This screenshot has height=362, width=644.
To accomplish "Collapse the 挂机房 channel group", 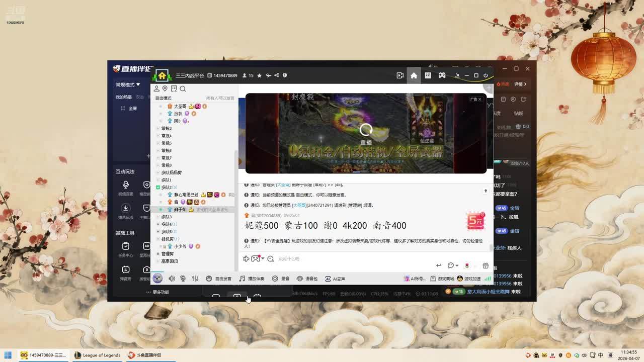I will pos(158,239).
